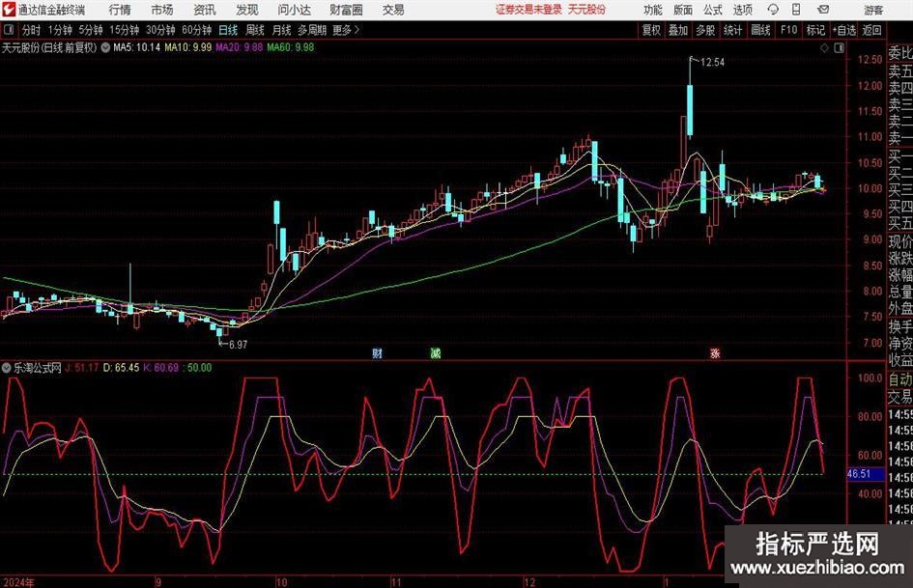This screenshot has width=913, height=588.
Task: Open the 财富圈 menu
Action: (x=347, y=10)
